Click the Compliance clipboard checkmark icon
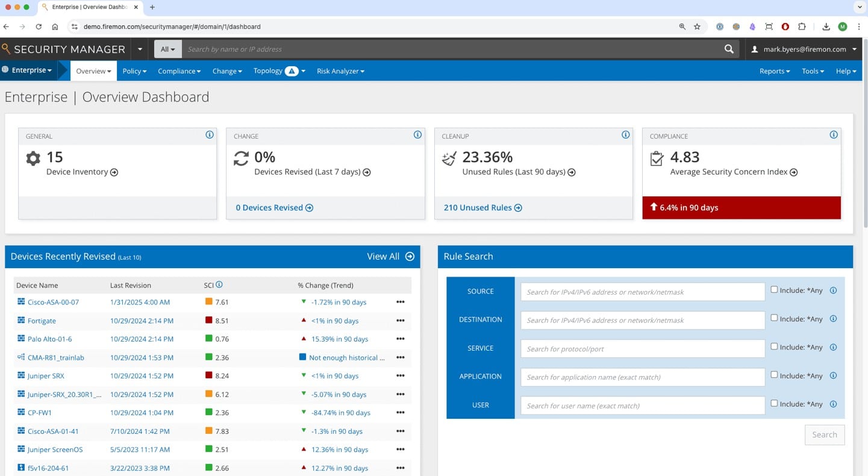This screenshot has width=868, height=476. click(x=656, y=157)
